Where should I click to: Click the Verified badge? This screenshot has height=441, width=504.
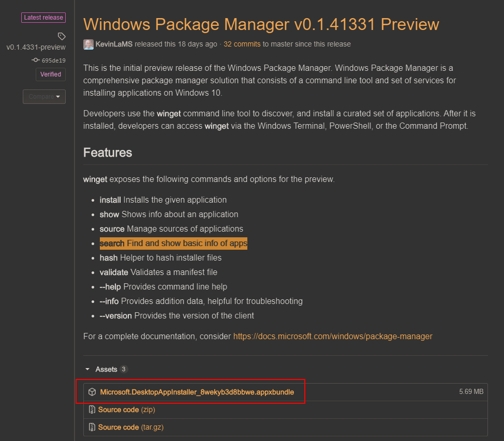[51, 74]
